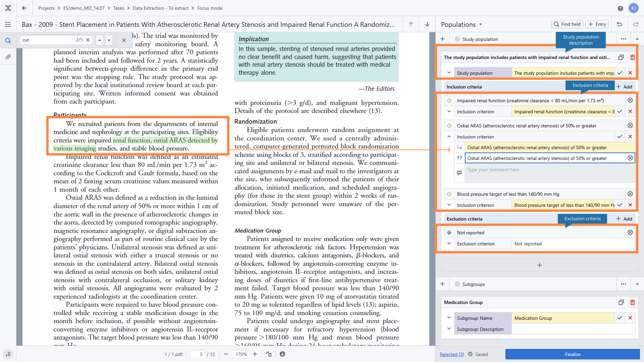Viewport: 644px width, 362px height.
Task: Accept the Ostial ARAS inclusion criterion
Action: click(x=620, y=137)
